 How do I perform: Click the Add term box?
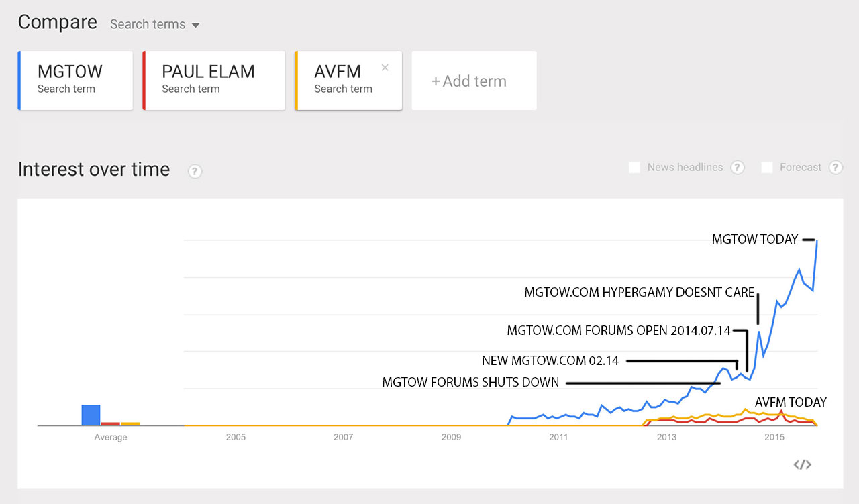(x=474, y=81)
